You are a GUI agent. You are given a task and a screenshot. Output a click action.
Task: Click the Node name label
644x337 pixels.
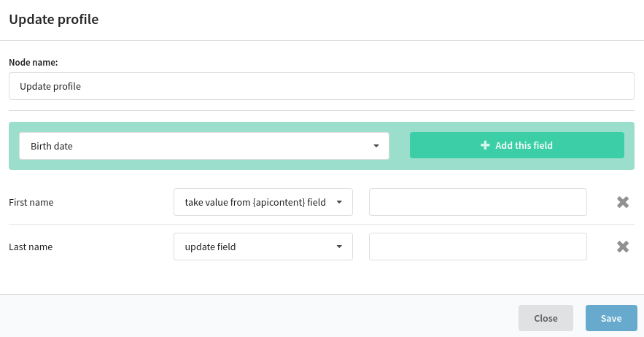click(34, 63)
